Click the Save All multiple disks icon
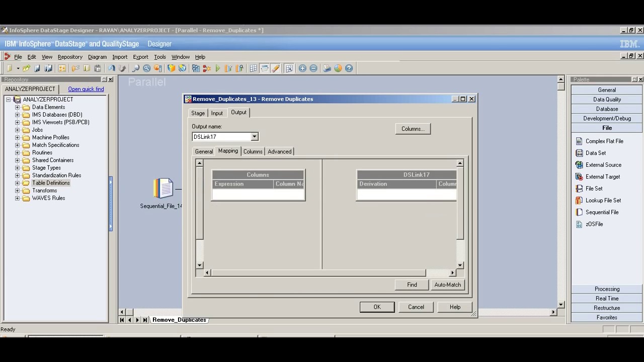Screen dimensions: 644x362 coord(48,68)
